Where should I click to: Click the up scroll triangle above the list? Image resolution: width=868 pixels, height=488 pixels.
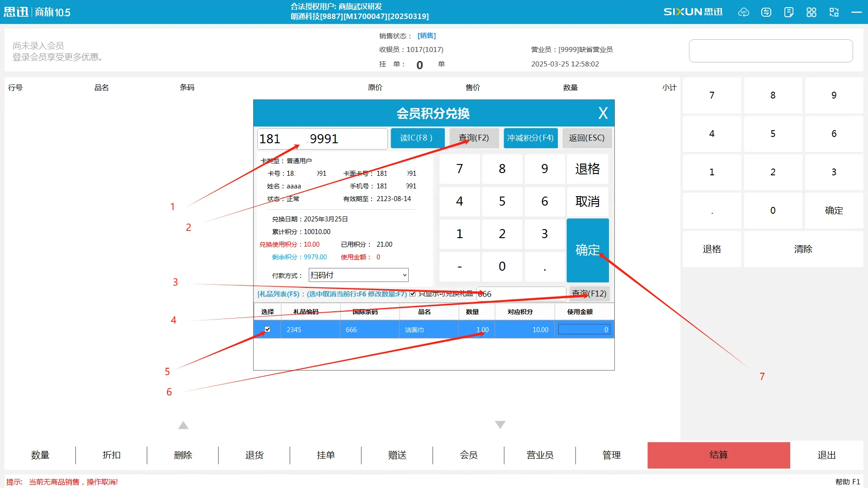pyautogui.click(x=183, y=425)
